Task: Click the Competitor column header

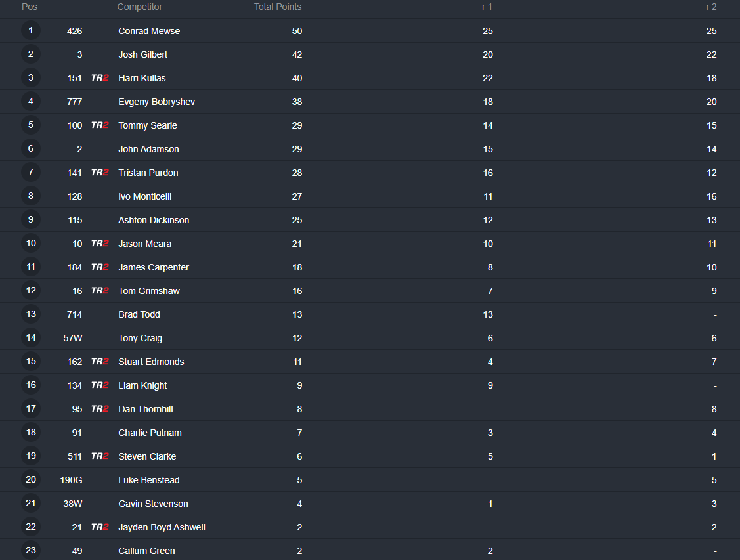Action: coord(140,7)
